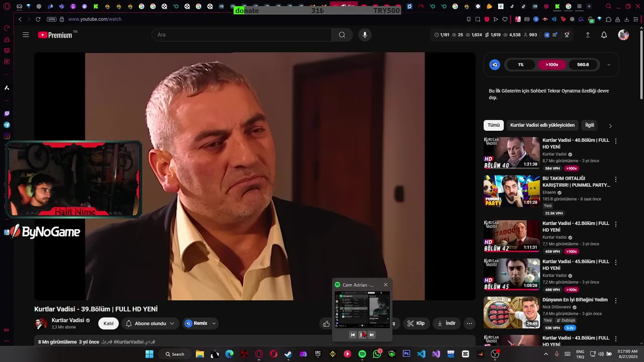This screenshot has width=644, height=362.
Task: Open Windows Start menu
Action: coord(149,354)
